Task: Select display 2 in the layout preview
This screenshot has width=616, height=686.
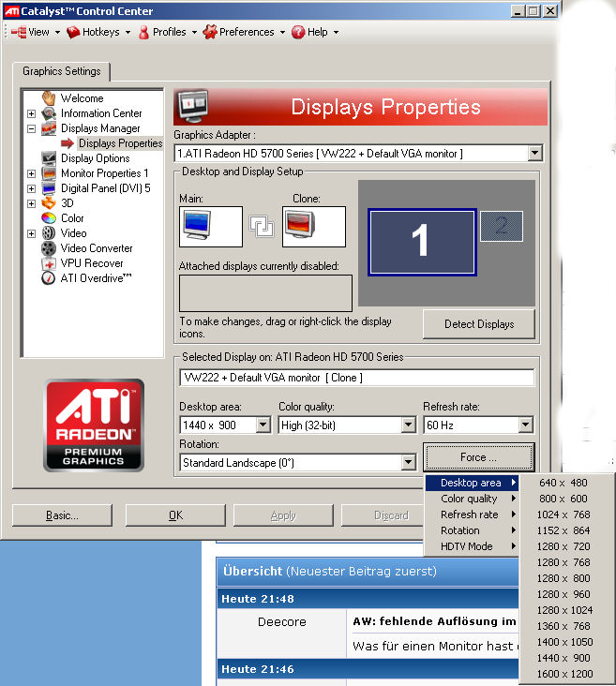Action: pos(502,226)
